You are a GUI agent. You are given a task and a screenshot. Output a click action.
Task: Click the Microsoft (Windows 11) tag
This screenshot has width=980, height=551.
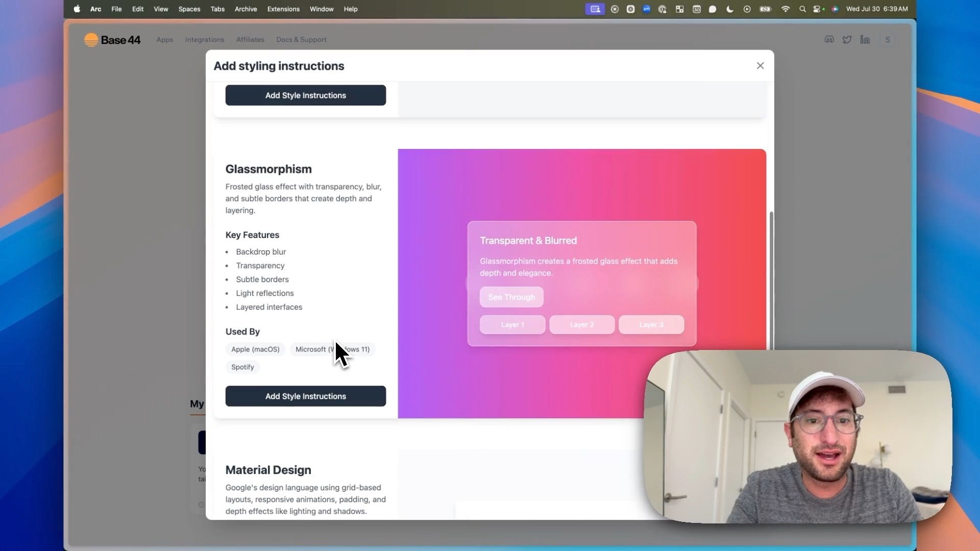pyautogui.click(x=332, y=349)
